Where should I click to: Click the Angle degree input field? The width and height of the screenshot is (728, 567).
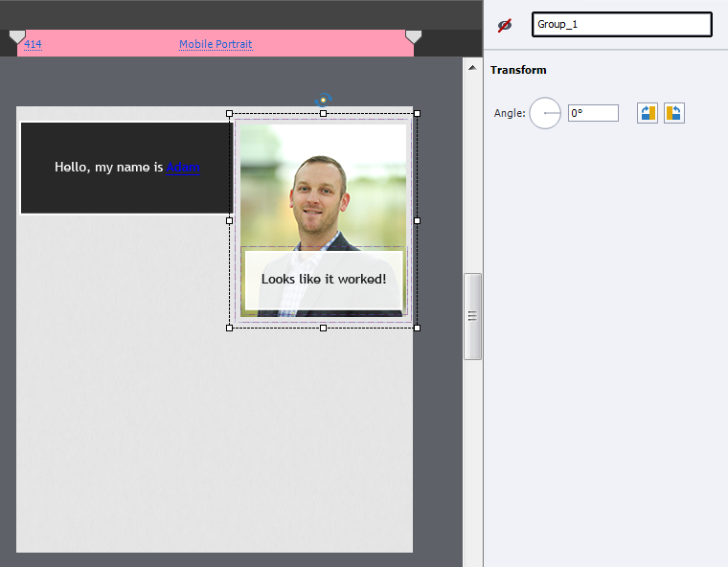coord(593,113)
